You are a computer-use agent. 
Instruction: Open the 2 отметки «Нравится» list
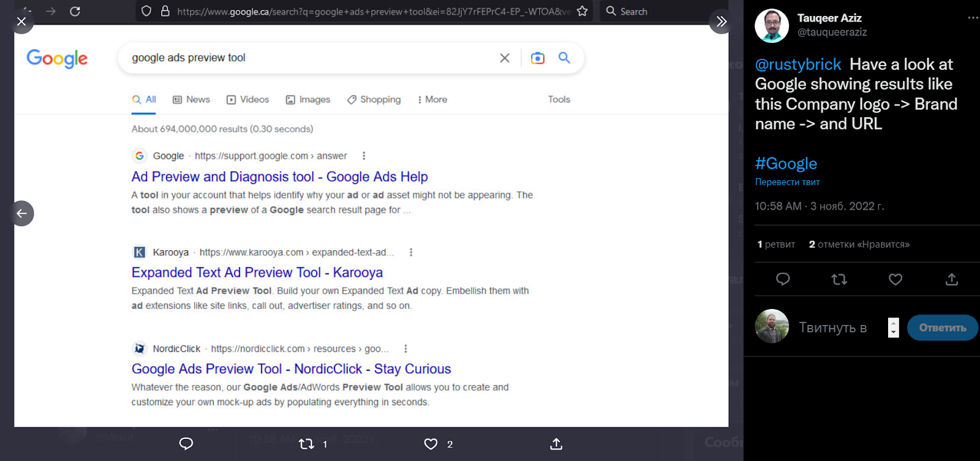point(859,244)
